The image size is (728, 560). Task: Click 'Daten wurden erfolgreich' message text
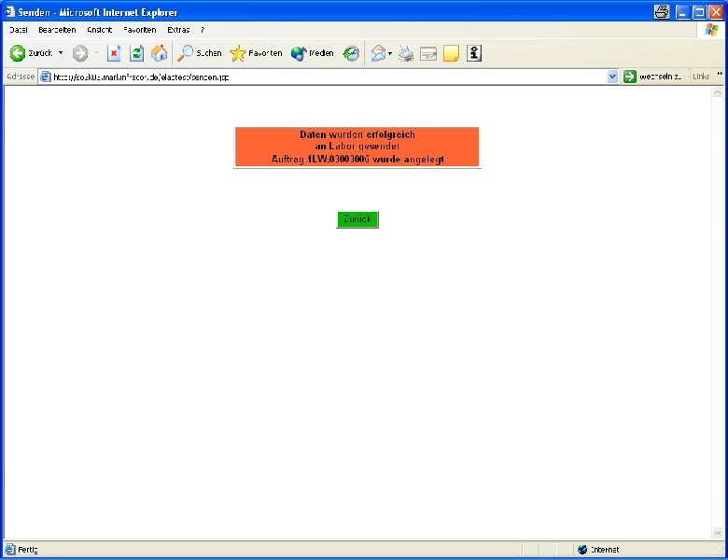pyautogui.click(x=357, y=134)
